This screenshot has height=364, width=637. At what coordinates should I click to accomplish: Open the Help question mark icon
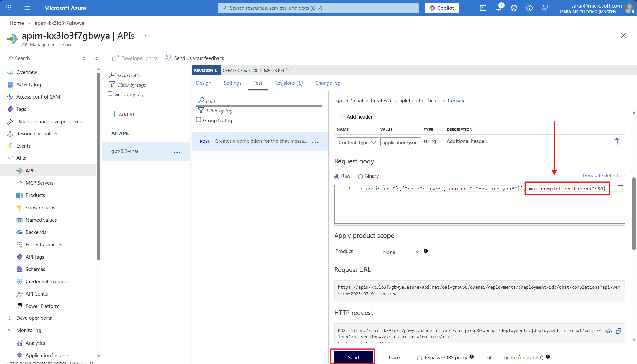[x=529, y=8]
